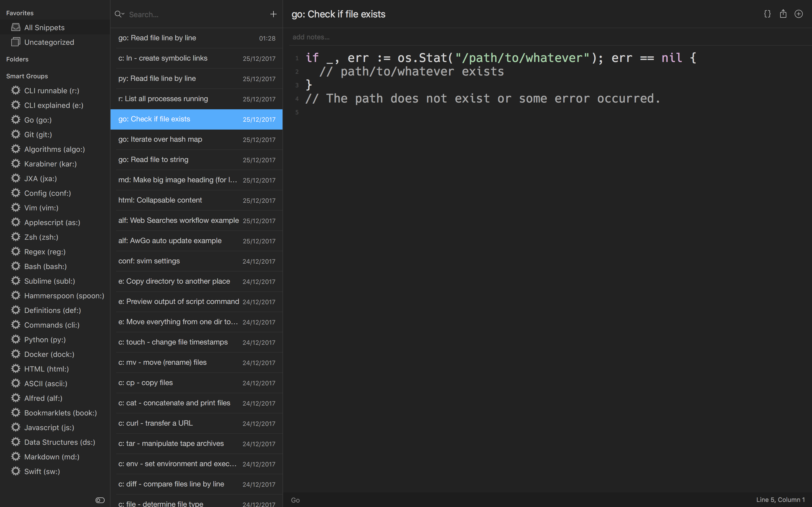The height and width of the screenshot is (507, 812).
Task: Select the Python (py:) smart group
Action: coord(45,340)
